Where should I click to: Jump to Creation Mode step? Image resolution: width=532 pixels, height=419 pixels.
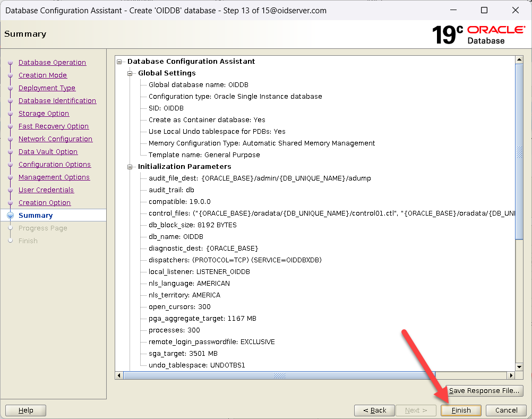42,75
